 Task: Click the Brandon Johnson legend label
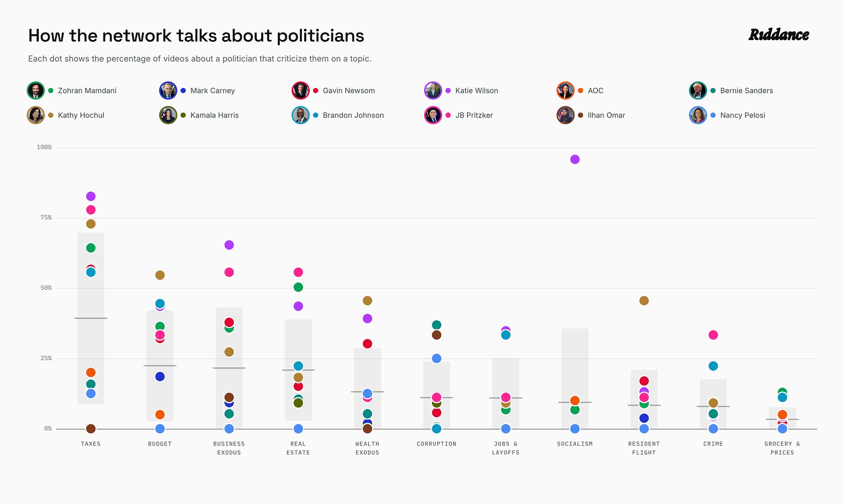(353, 115)
